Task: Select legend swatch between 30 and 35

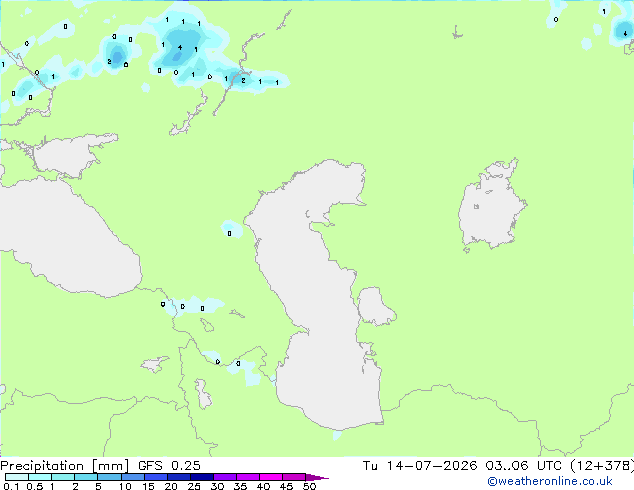Action: (x=225, y=477)
